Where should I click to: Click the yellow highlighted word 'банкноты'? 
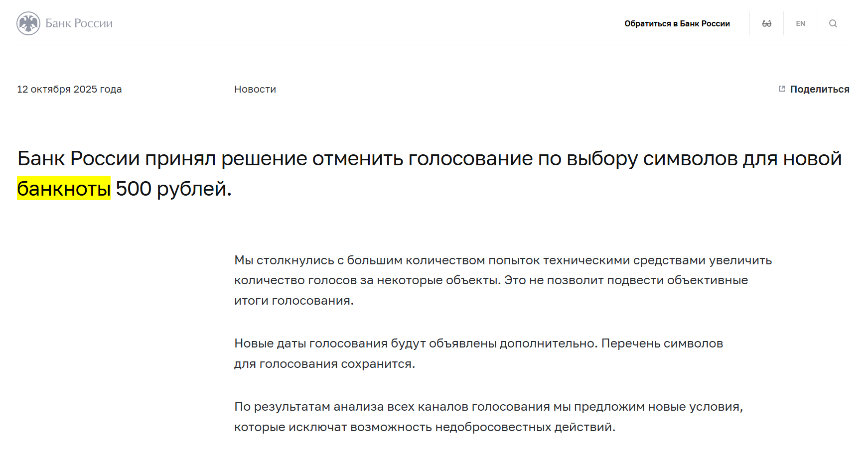tap(64, 189)
